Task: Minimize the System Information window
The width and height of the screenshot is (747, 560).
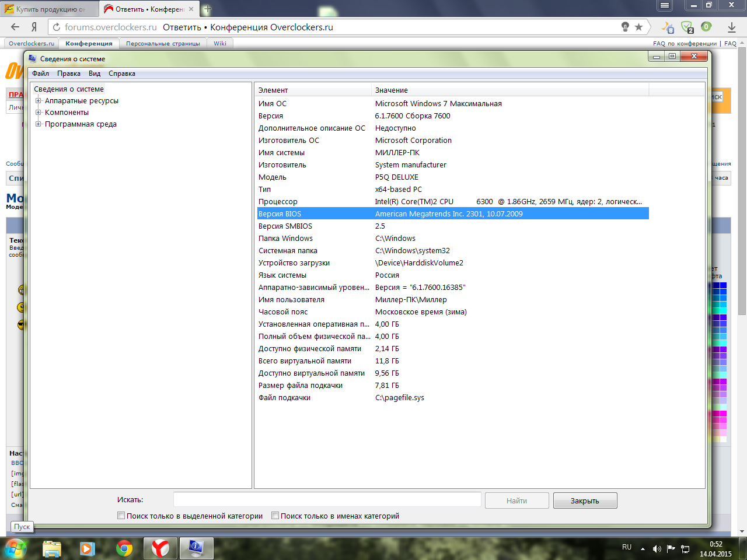Action: 657,57
